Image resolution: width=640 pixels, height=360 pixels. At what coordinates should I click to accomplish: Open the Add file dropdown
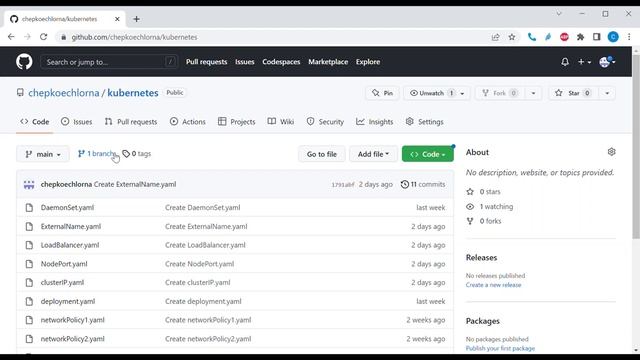click(x=373, y=154)
